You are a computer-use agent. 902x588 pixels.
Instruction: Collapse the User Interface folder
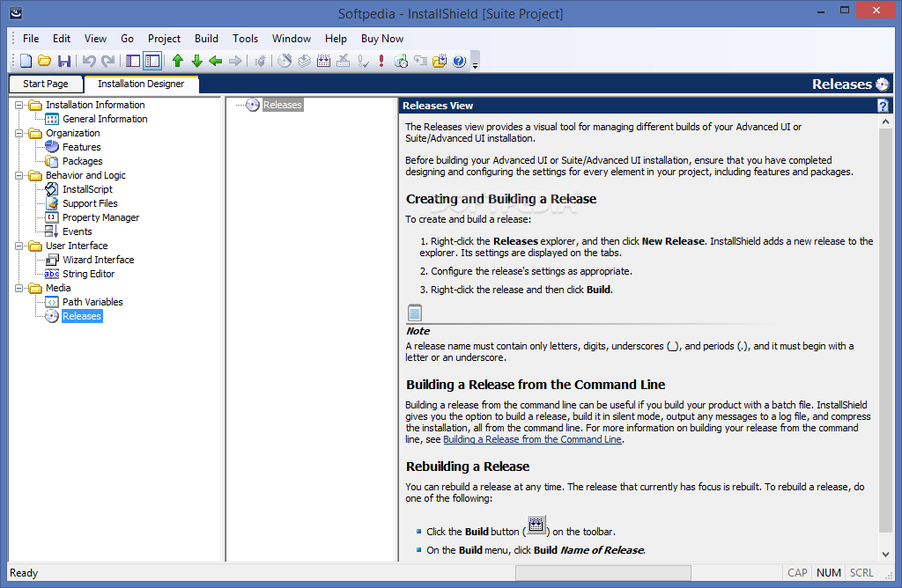[x=19, y=246]
